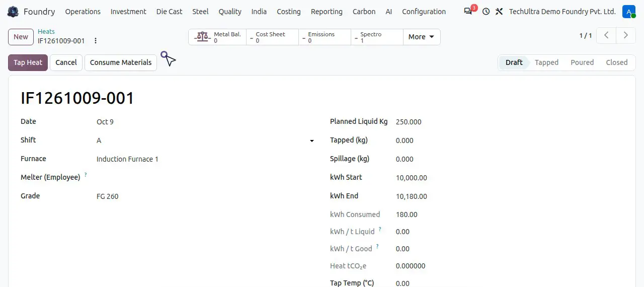Select the Draft status stage

point(514,62)
